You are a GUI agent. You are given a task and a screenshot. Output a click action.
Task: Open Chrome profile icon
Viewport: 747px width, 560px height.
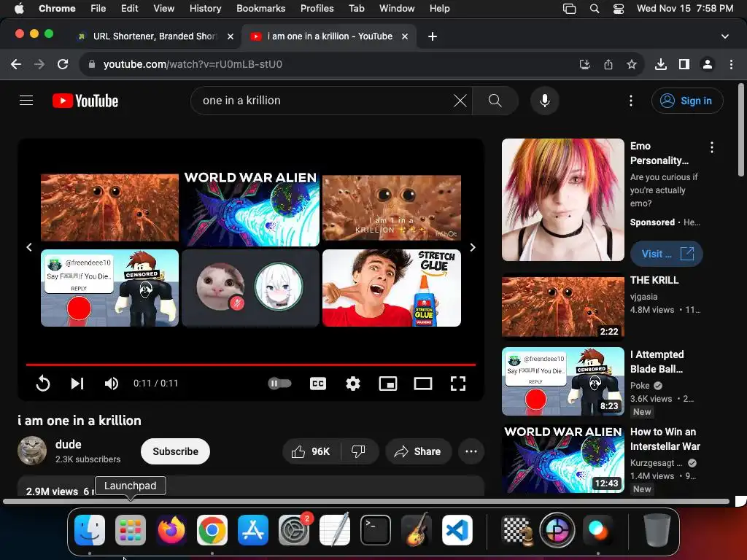(708, 64)
